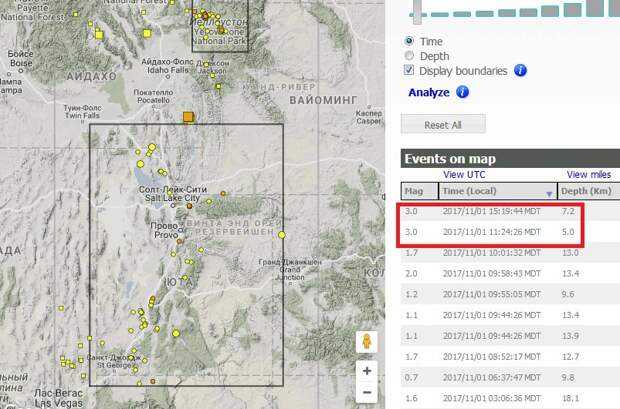Click orange marker at Salt Lake City
The height and width of the screenshot is (409, 620).
coord(189,206)
